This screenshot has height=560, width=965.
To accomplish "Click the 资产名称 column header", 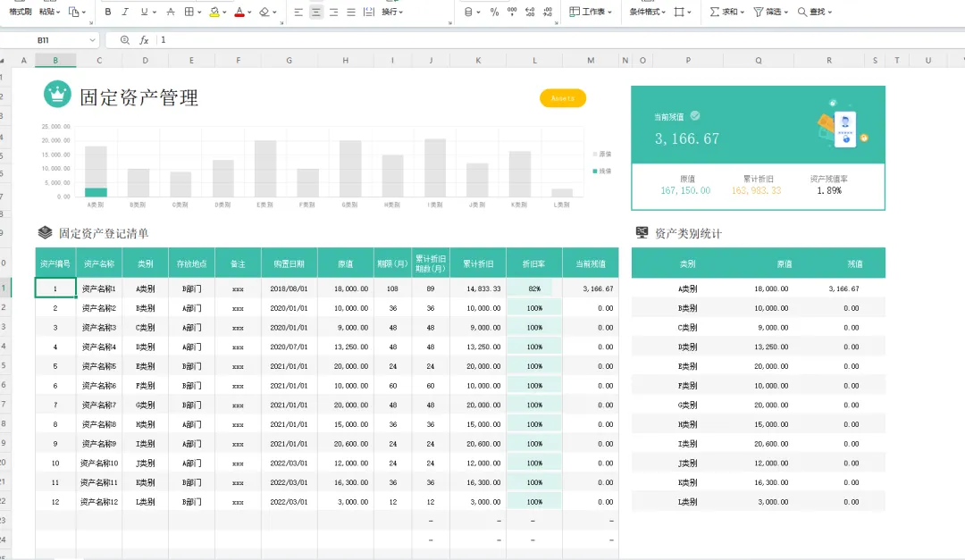I will pyautogui.click(x=99, y=263).
